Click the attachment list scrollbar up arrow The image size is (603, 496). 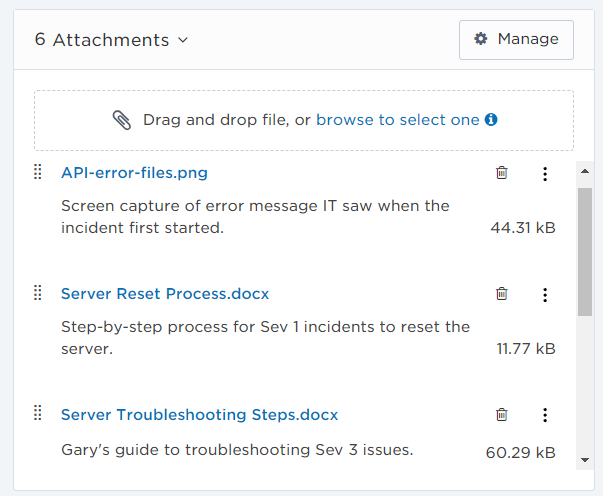click(585, 171)
